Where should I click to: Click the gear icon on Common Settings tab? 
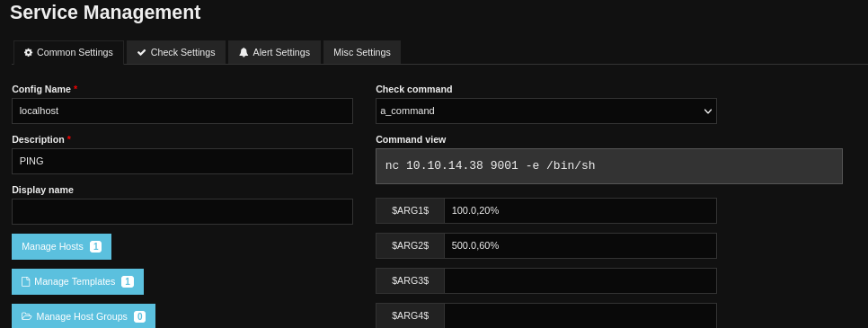pyautogui.click(x=28, y=53)
